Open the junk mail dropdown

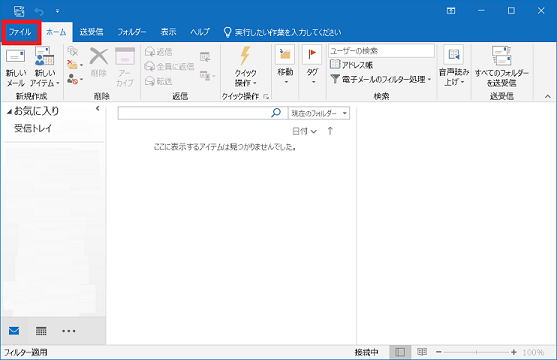pyautogui.click(x=75, y=79)
